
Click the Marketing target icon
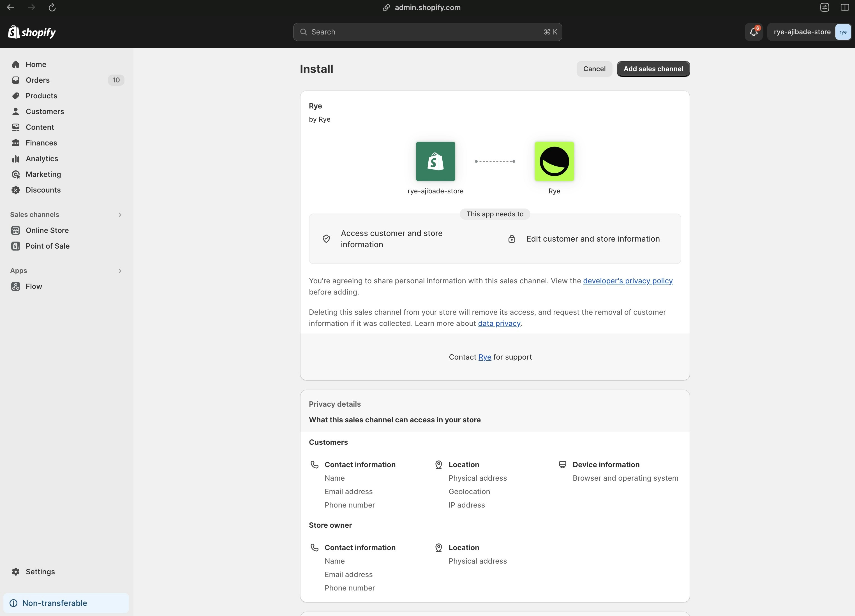15,174
